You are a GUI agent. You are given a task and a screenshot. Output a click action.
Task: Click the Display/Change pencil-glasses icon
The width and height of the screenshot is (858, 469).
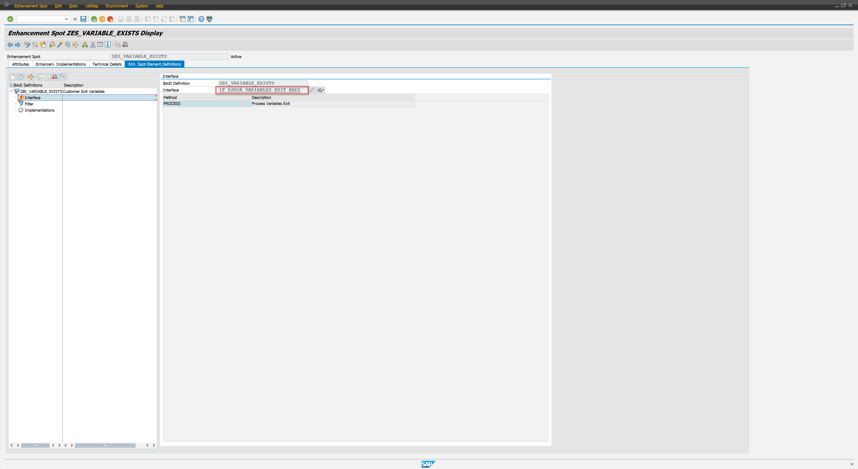point(27,45)
